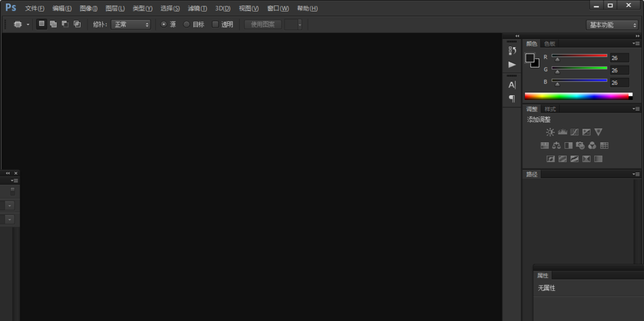Select the 目标 (Destination) radio button
Image resolution: width=644 pixels, height=321 pixels.
(187, 24)
